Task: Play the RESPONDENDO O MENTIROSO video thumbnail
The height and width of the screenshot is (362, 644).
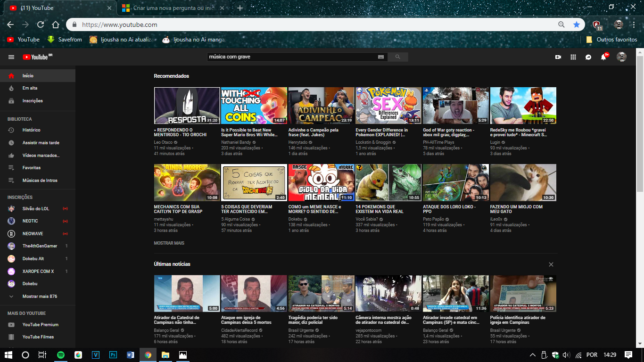Action: [187, 106]
